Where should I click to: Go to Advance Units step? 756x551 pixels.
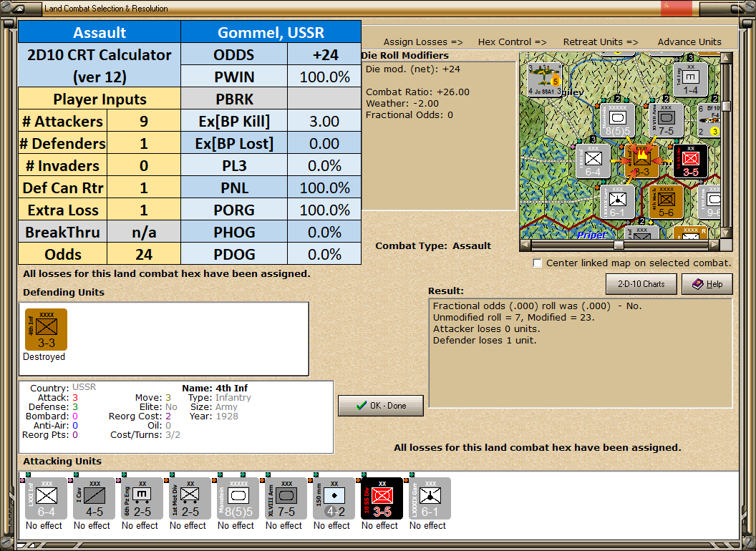(689, 42)
